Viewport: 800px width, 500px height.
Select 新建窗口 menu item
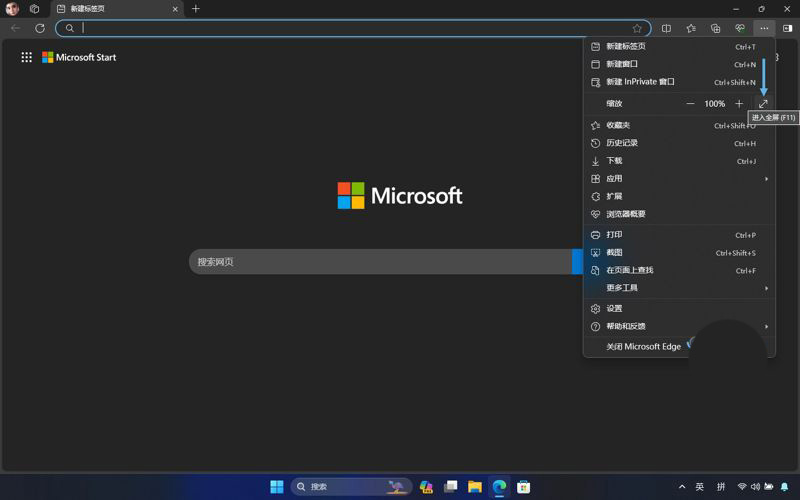coord(679,64)
